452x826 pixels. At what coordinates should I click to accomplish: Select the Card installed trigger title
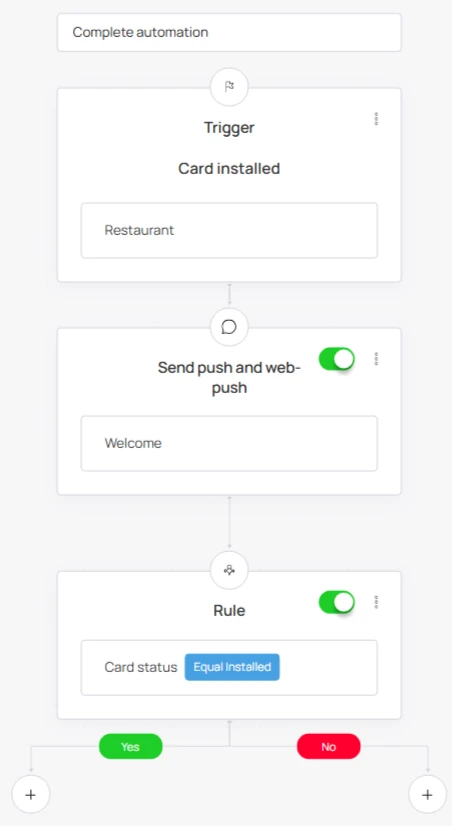pos(229,169)
